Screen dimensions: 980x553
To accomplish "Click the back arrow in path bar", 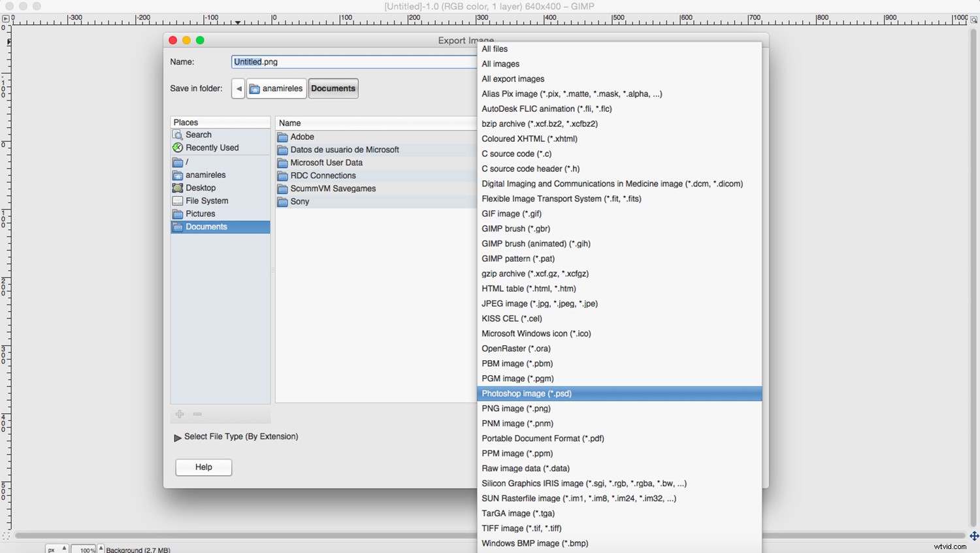I will point(238,89).
